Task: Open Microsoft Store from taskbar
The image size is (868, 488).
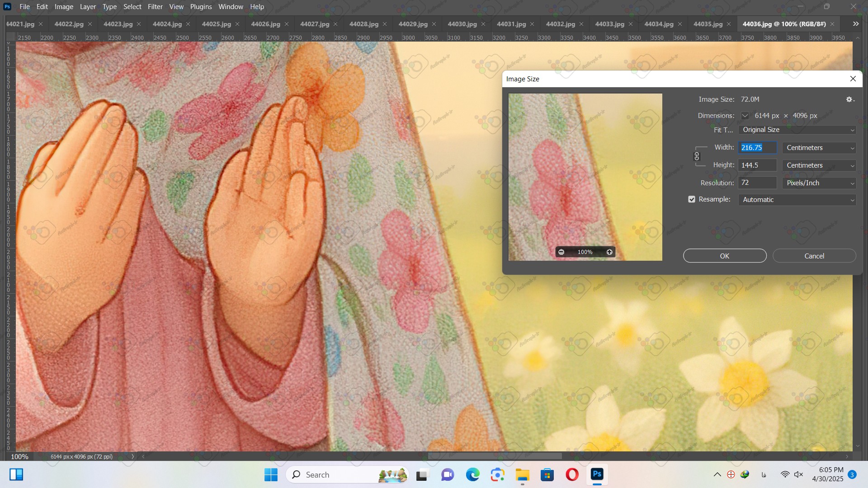Action: (x=547, y=475)
